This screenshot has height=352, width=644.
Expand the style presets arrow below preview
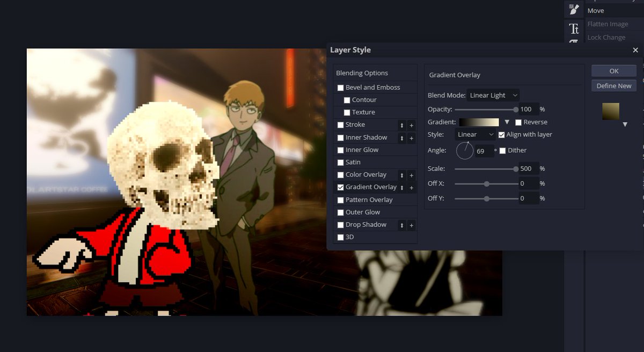tap(625, 124)
